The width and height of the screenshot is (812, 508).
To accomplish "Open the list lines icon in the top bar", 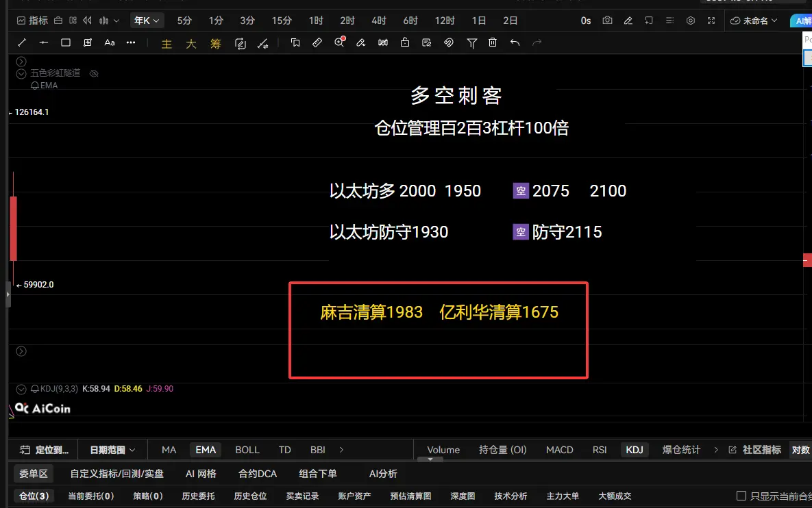I will 669,21.
